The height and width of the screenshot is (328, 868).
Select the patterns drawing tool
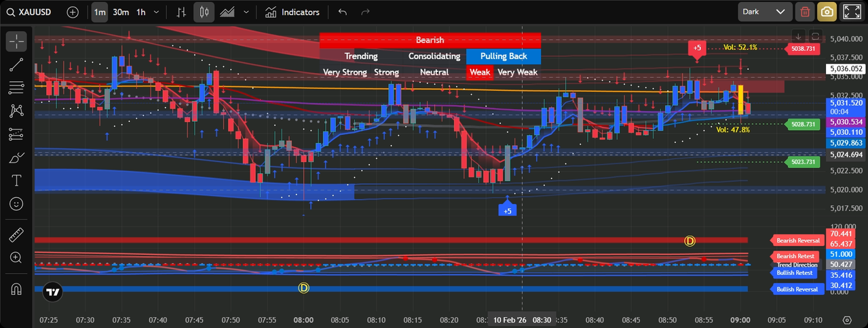[x=16, y=111]
